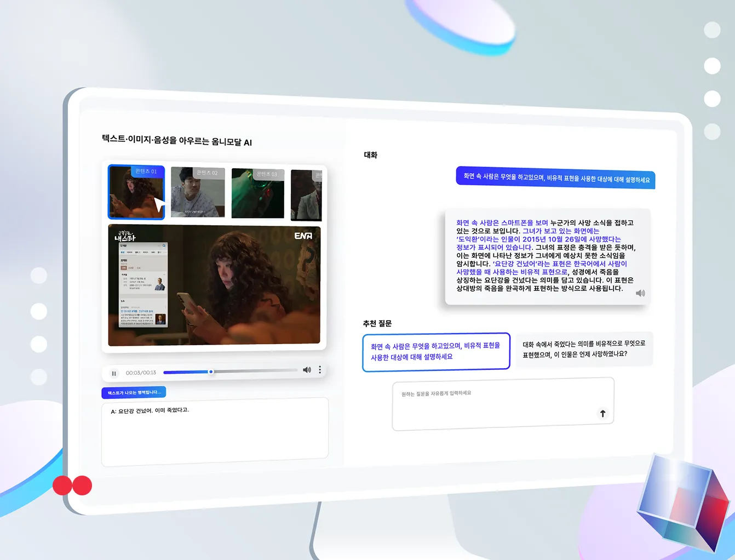
Task: Choose suggested question about 언제 사망하였나요
Action: coord(584,349)
